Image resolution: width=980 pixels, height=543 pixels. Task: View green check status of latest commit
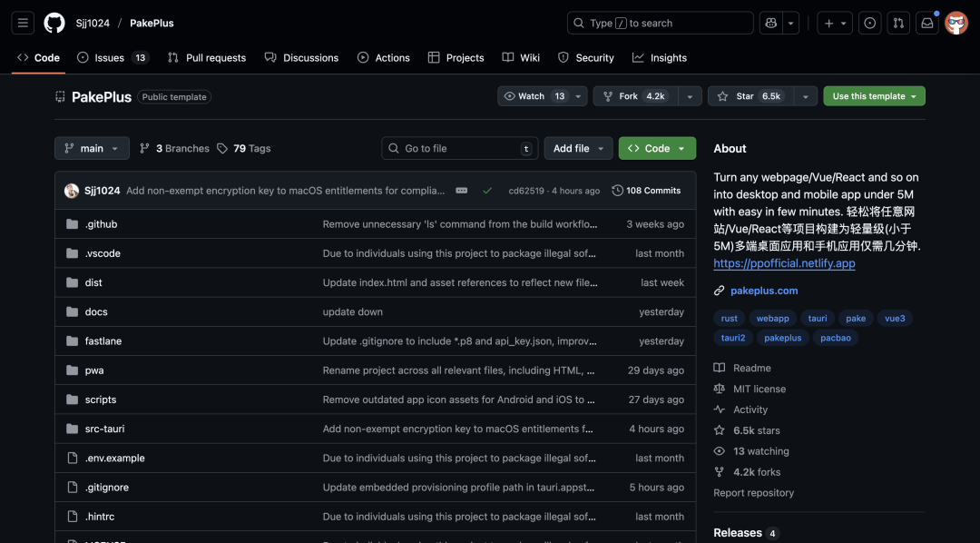point(487,191)
